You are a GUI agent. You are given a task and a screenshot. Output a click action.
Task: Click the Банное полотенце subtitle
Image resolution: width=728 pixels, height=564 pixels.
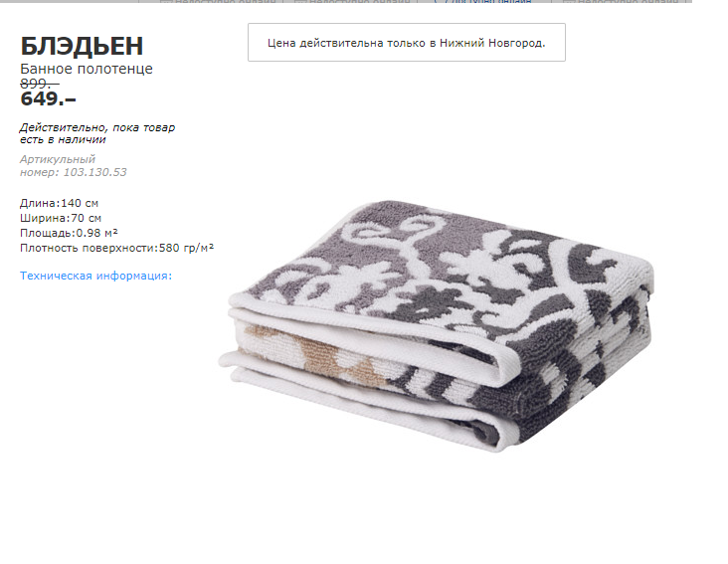87,69
